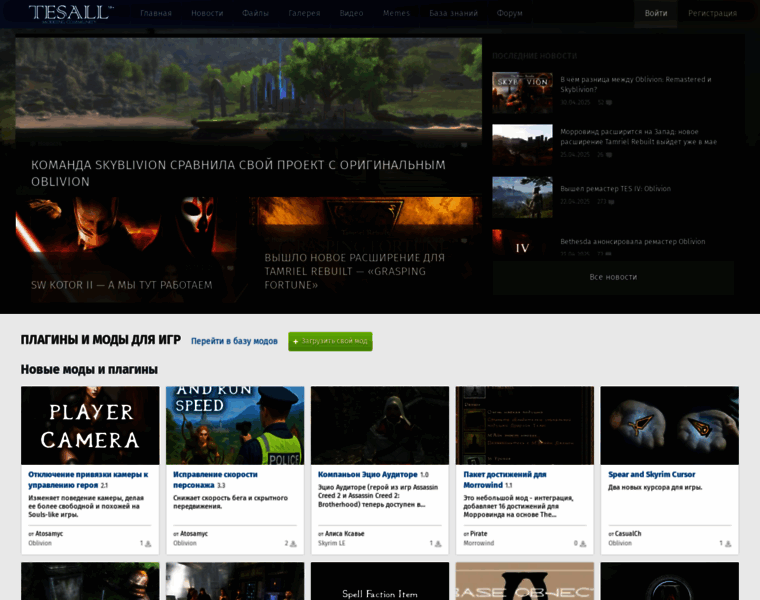Open Spear and Skyrim Cursor title link
Image resolution: width=760 pixels, height=600 pixels.
click(651, 474)
